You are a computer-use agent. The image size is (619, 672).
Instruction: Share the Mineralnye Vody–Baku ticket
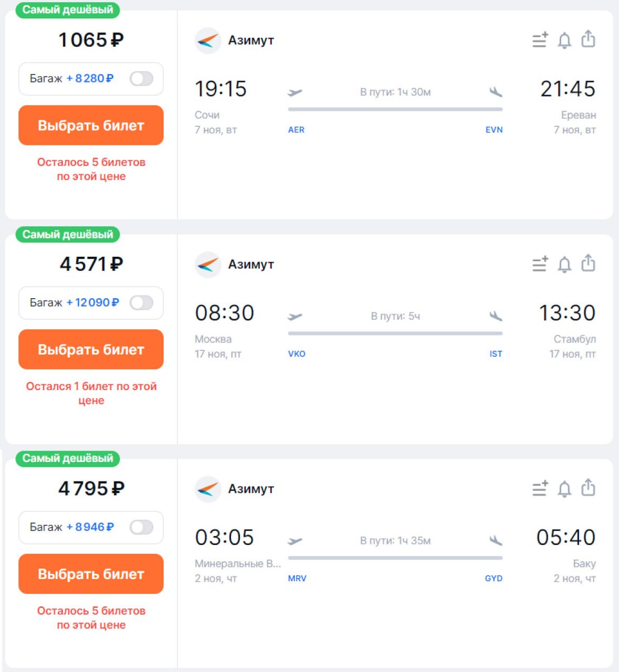coord(588,488)
